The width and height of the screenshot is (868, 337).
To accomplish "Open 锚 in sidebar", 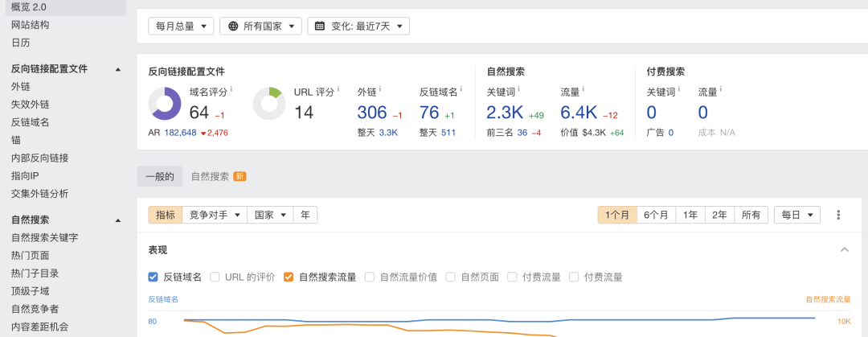I will (15, 140).
